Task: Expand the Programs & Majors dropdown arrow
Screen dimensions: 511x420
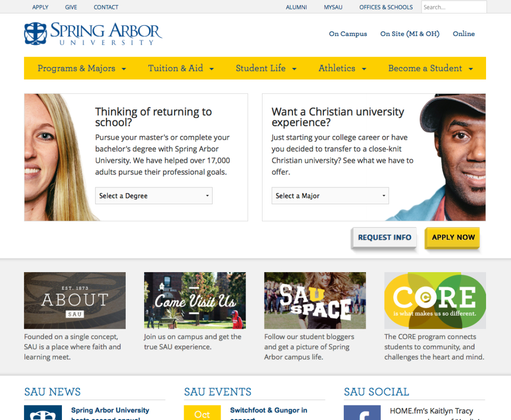Action: coord(123,69)
